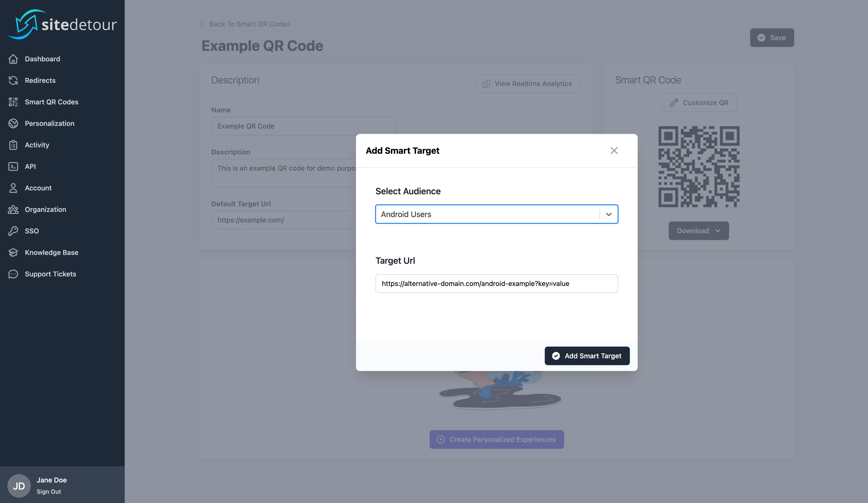This screenshot has height=503, width=868.
Task: Open the Download format dropdown
Action: [718, 231]
